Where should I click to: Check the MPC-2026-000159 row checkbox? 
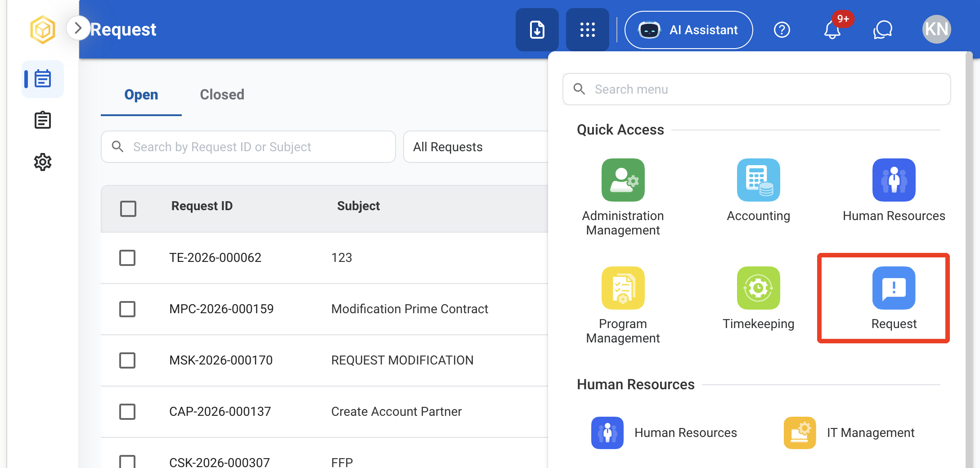pos(127,309)
